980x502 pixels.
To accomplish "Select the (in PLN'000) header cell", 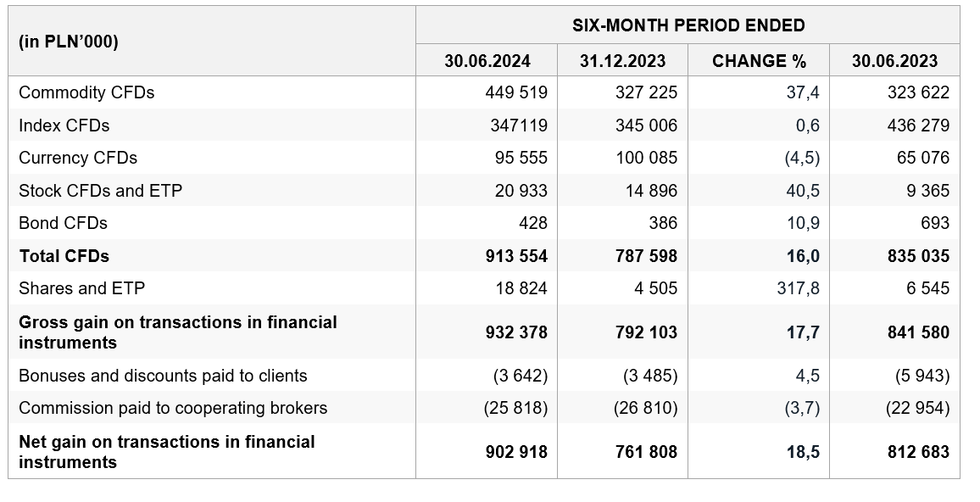I will (x=68, y=42).
